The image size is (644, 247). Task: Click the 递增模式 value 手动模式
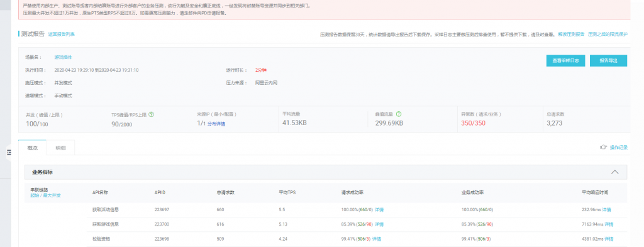(64, 96)
